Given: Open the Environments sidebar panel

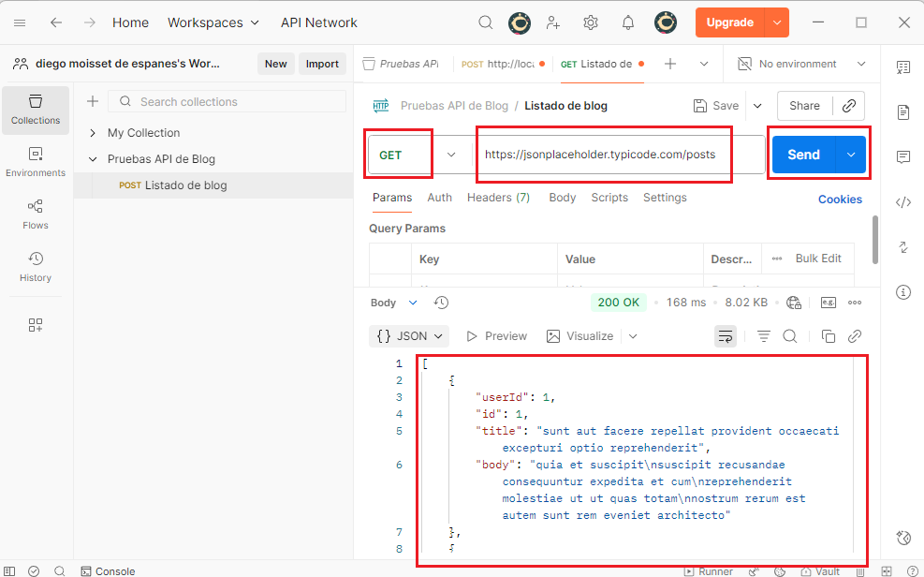Looking at the screenshot, I should click(x=36, y=162).
